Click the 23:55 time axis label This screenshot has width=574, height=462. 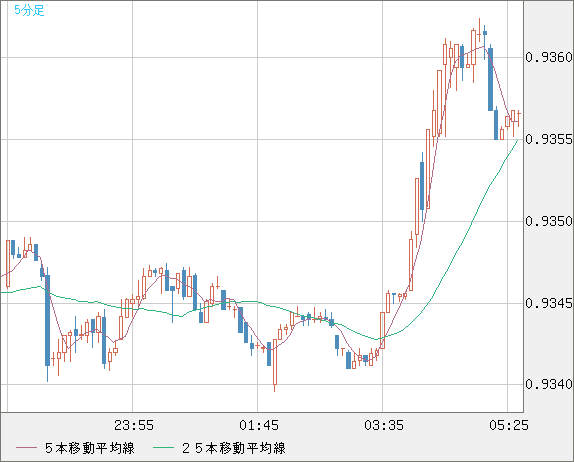tap(134, 425)
